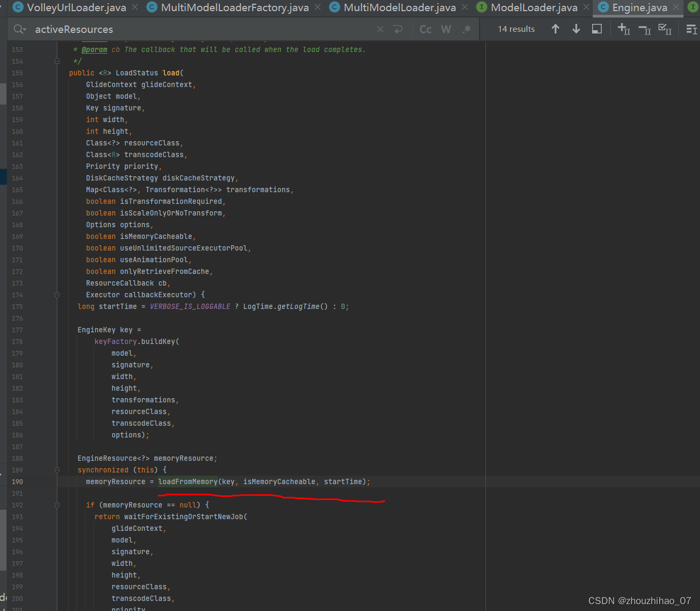Go to next search occurrence

576,29
